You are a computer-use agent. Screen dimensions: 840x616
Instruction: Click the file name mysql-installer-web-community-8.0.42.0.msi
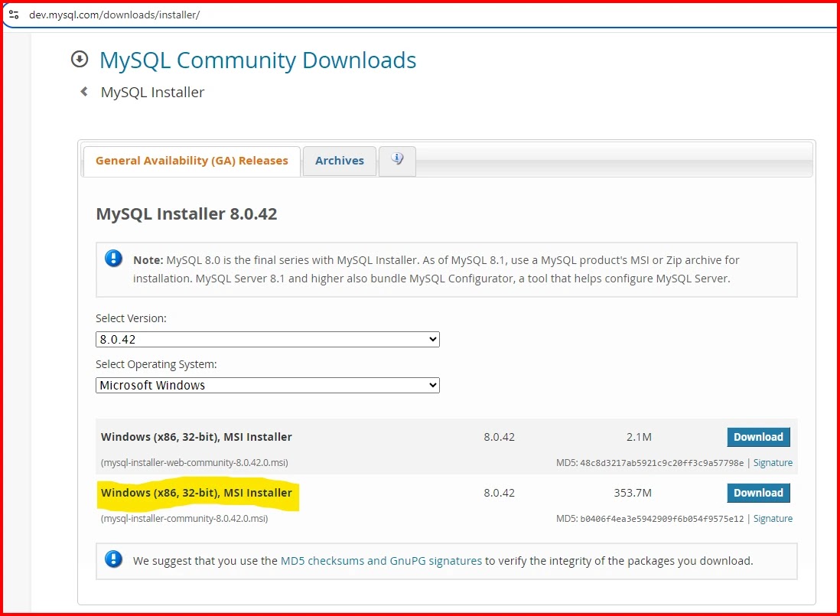[x=194, y=463]
